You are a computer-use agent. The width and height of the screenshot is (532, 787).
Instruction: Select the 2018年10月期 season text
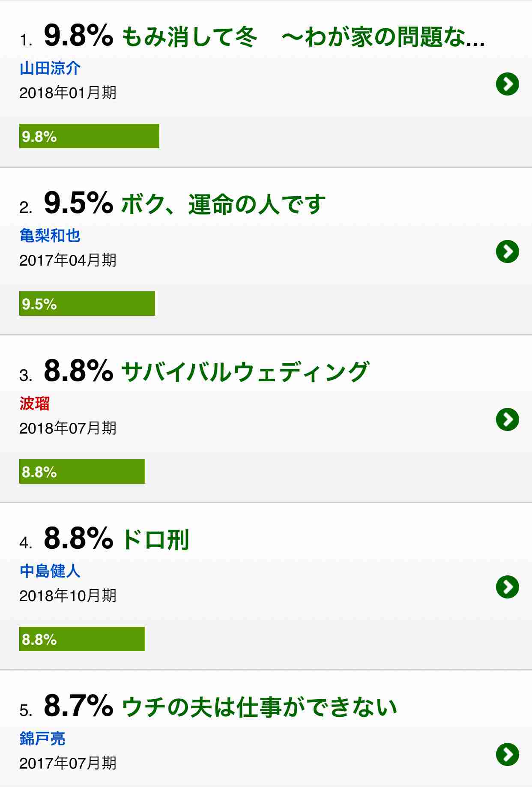click(x=68, y=595)
